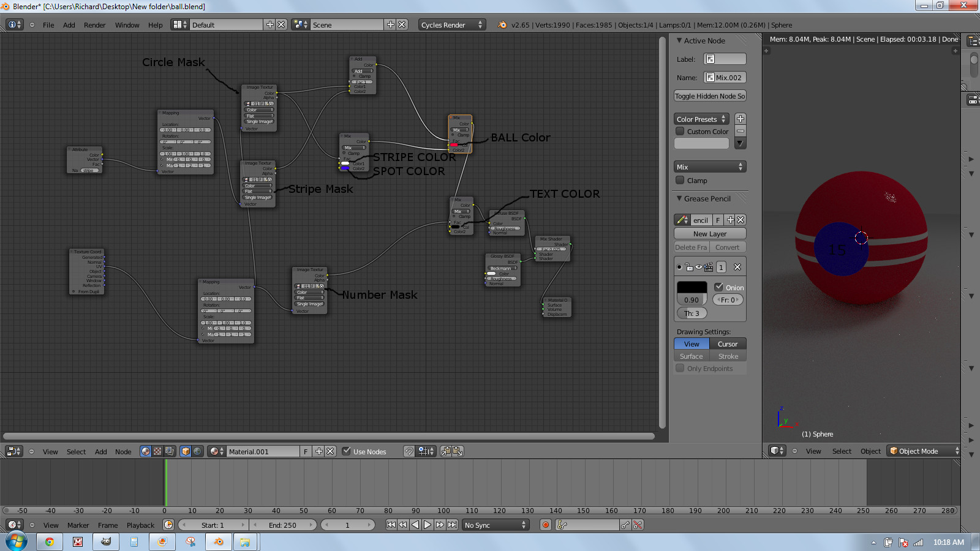Toggle the grease pencil layer lock icon

(689, 267)
